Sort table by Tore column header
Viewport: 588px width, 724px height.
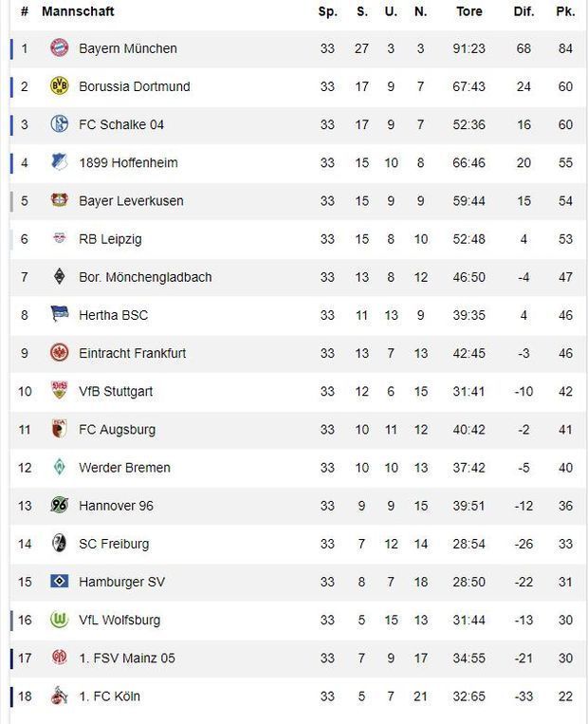pos(469,12)
